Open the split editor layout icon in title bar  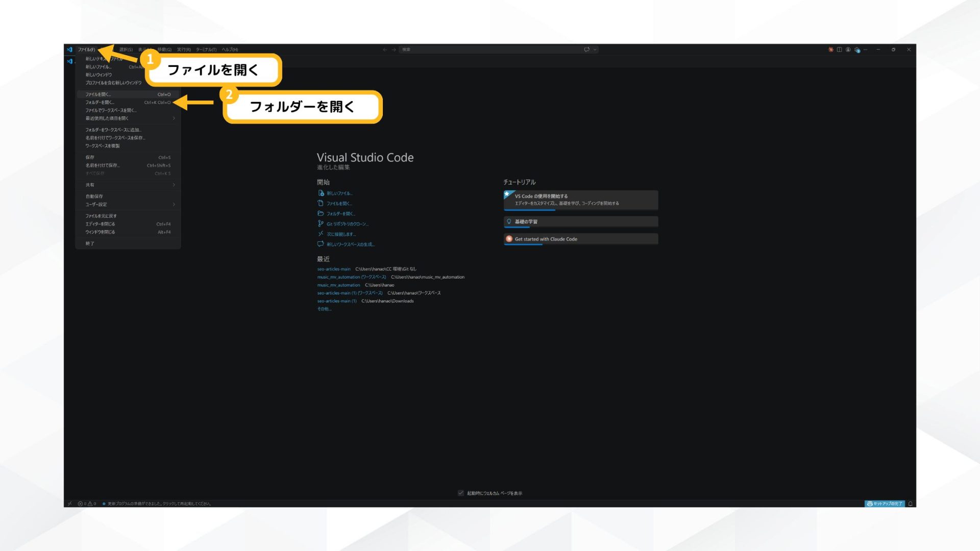(839, 50)
